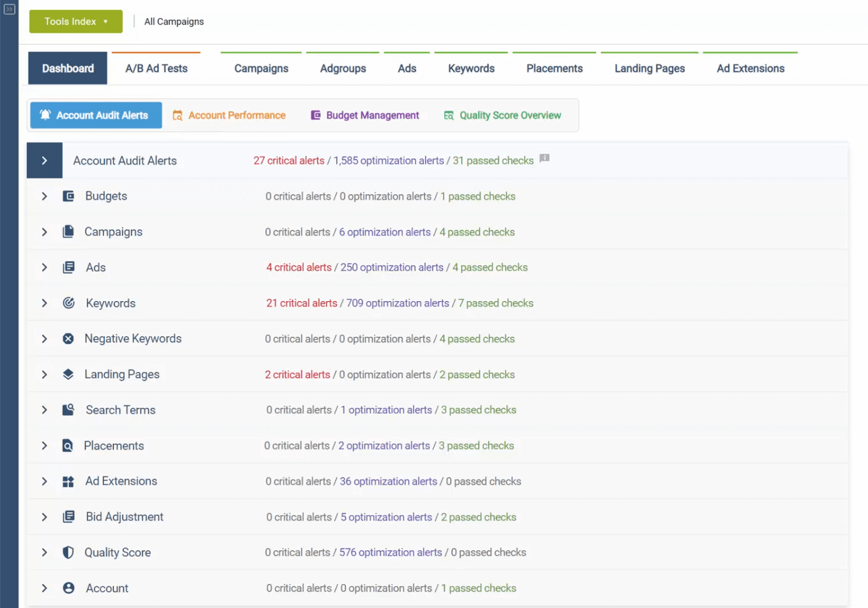Expand the Ads audit row chevron
The image size is (868, 608).
[44, 268]
